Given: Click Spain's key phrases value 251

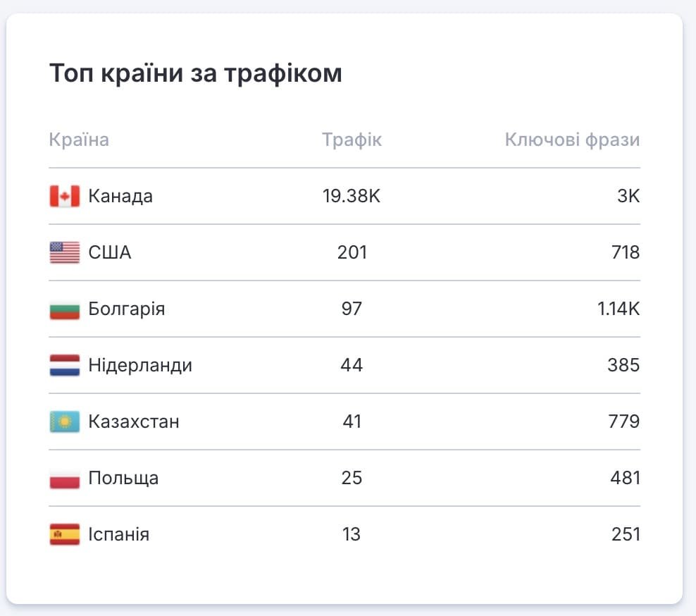Looking at the screenshot, I should click(x=626, y=534).
